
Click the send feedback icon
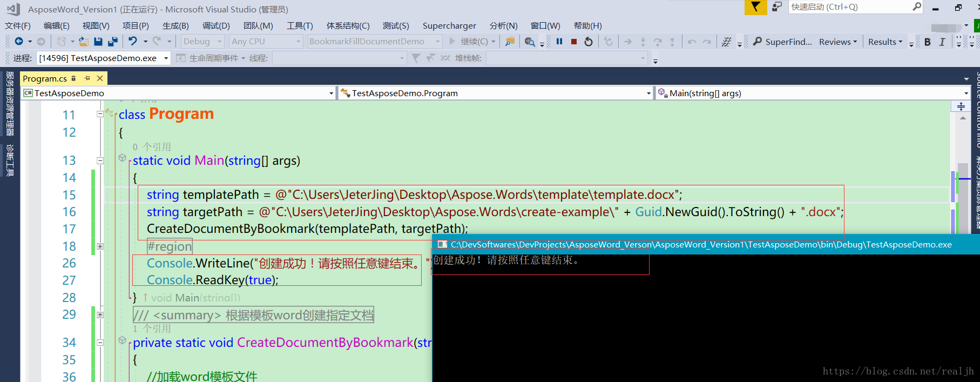point(776,7)
